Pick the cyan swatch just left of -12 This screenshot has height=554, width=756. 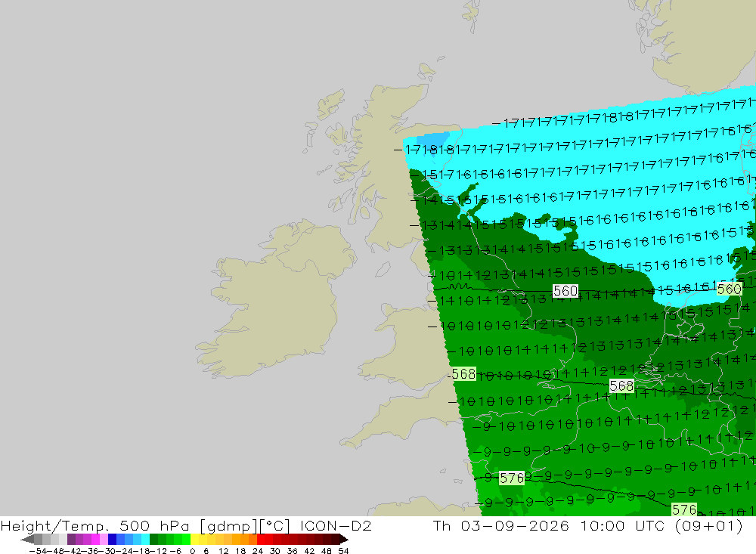pyautogui.click(x=145, y=539)
